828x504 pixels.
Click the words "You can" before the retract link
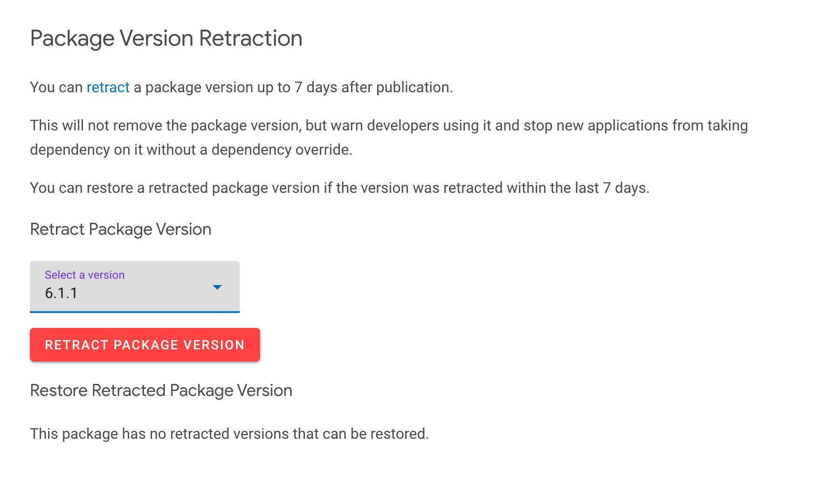[x=56, y=88]
